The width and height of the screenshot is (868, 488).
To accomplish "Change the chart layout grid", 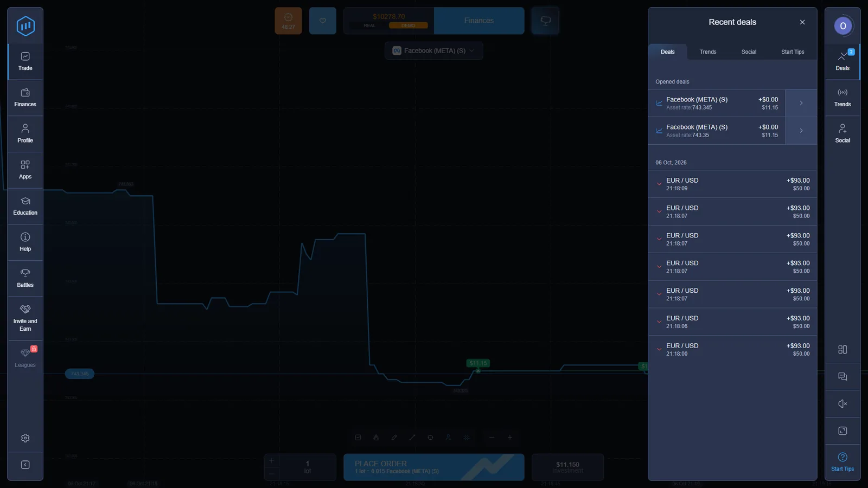I will (x=843, y=350).
